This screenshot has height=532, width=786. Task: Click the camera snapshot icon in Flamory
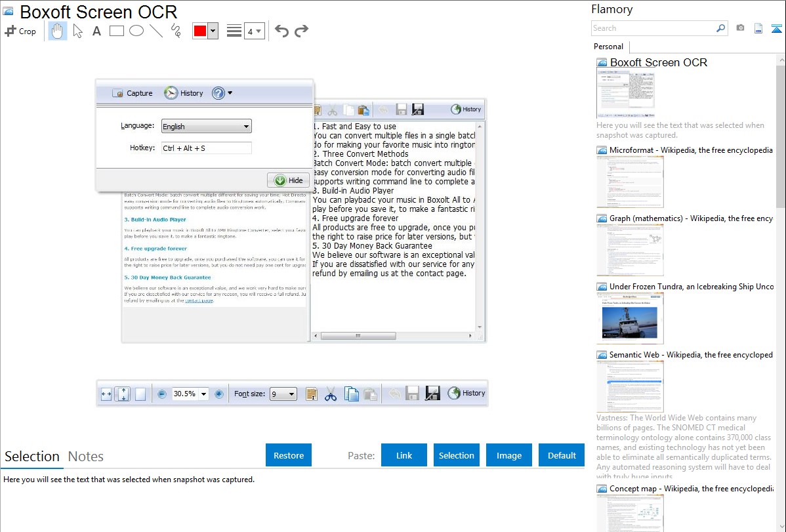click(x=740, y=28)
